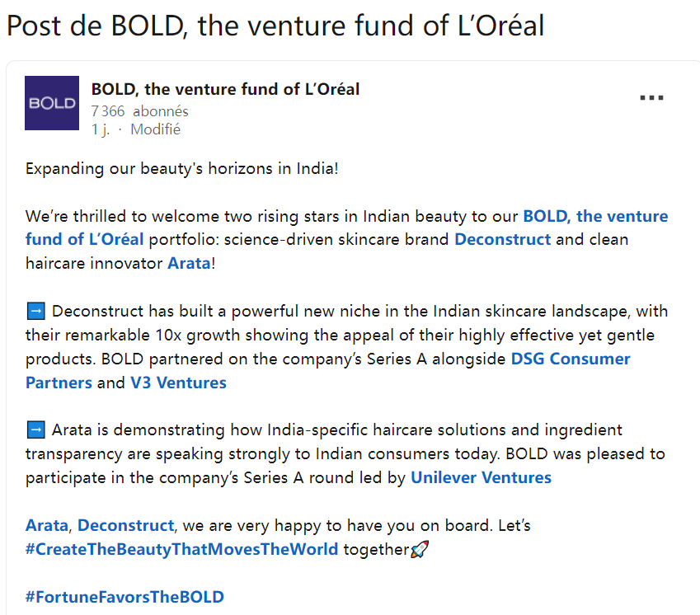Click the arrow emoji before 'Arata is demonstrating'
Image resolution: width=700 pixels, height=615 pixels.
pyautogui.click(x=35, y=430)
